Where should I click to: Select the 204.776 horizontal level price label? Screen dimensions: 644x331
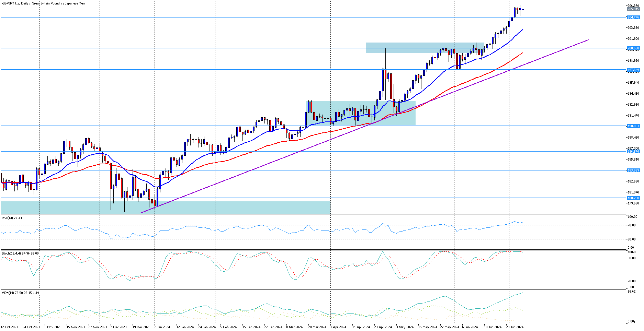[633, 17]
